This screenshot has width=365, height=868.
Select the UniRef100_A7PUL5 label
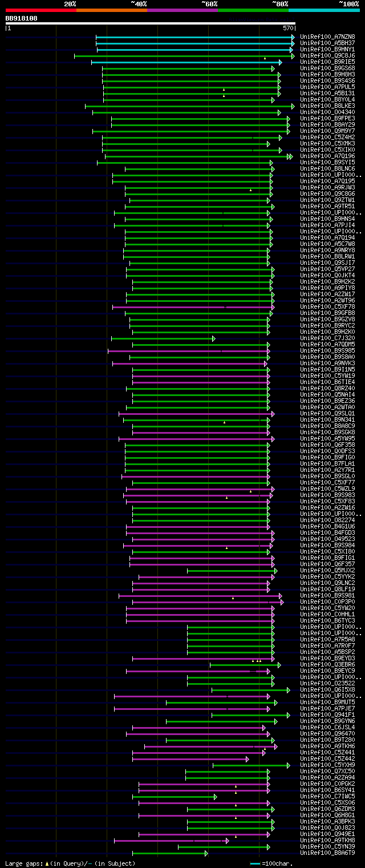(326, 87)
